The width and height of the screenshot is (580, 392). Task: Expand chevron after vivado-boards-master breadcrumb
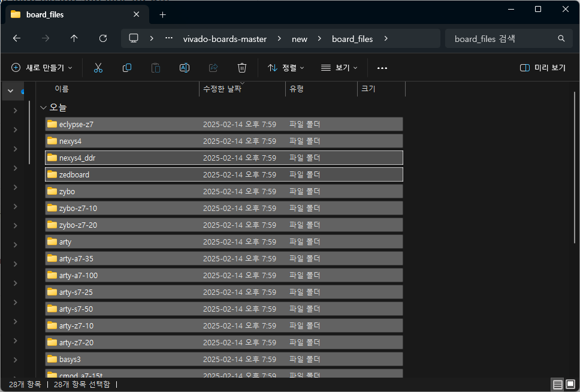[x=279, y=38]
